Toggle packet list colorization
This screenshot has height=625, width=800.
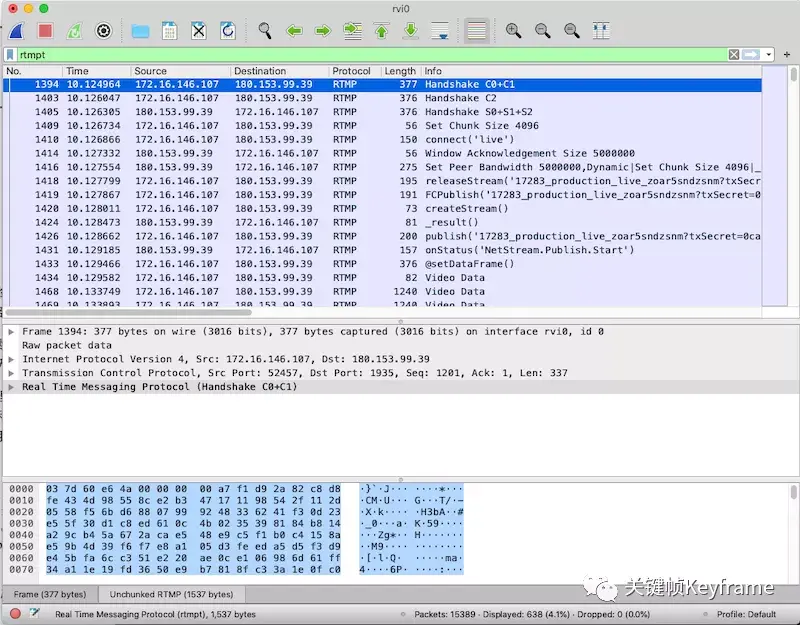477,31
